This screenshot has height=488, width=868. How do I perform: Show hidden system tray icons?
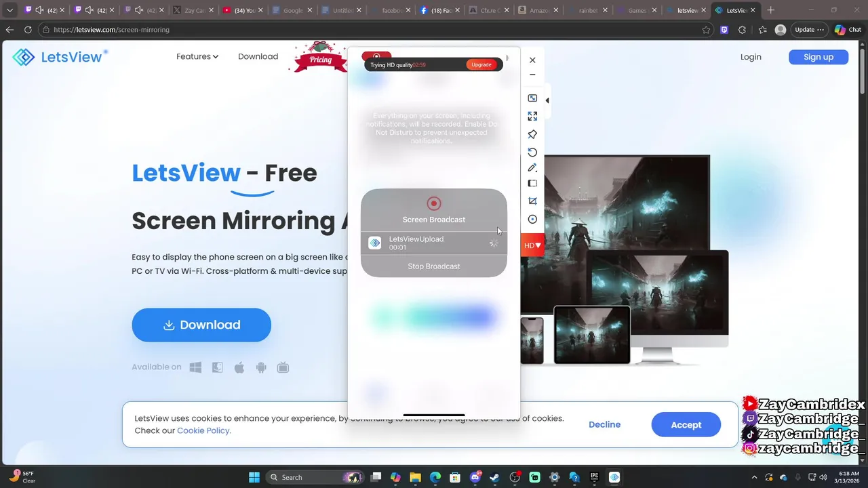click(754, 477)
